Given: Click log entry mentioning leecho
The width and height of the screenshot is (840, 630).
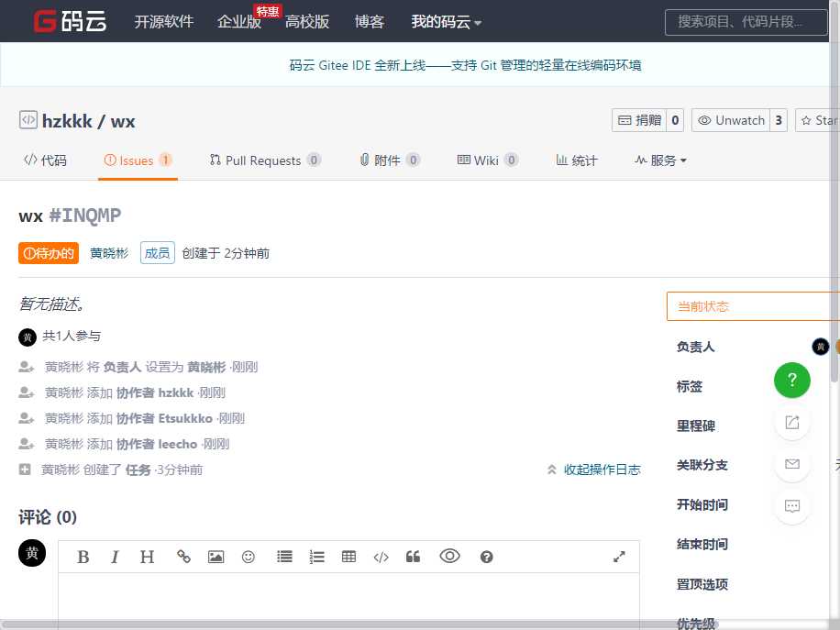Looking at the screenshot, I should click(x=124, y=444).
